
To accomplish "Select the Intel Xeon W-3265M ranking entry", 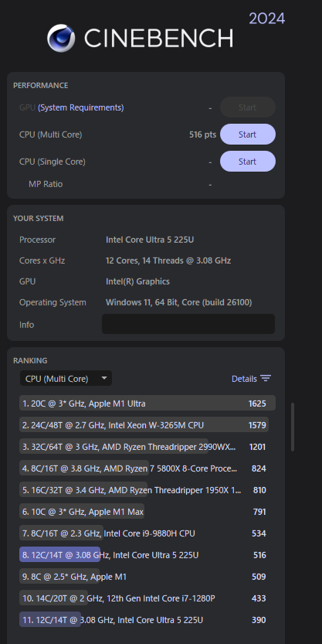I will click(147, 425).
